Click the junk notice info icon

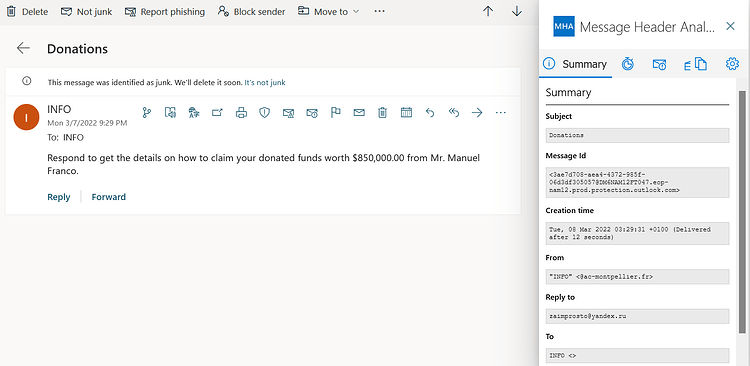pos(26,81)
